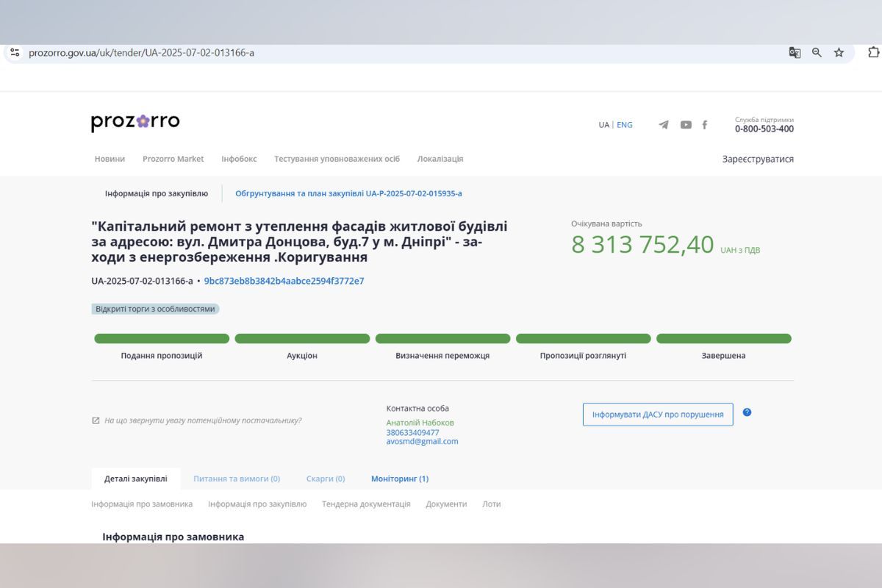Click the Інформувати ДАСУ про порушення button

click(658, 414)
